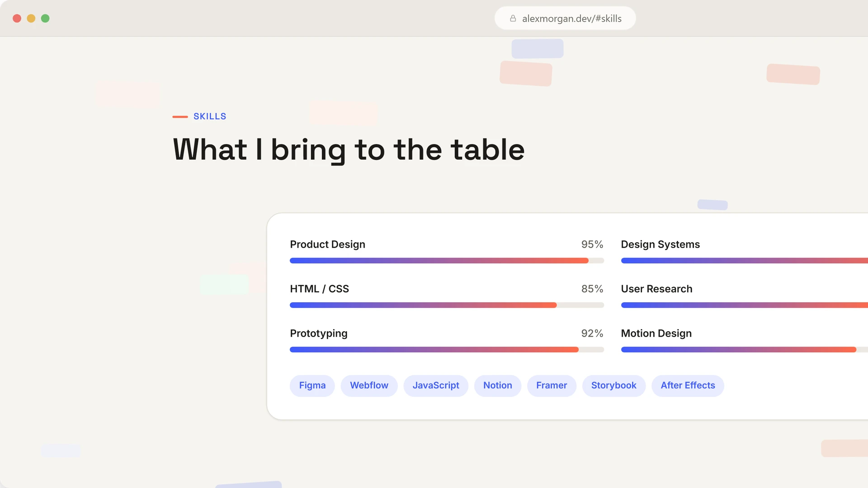Click the Storybook tag
The image size is (868, 488).
[614, 385]
